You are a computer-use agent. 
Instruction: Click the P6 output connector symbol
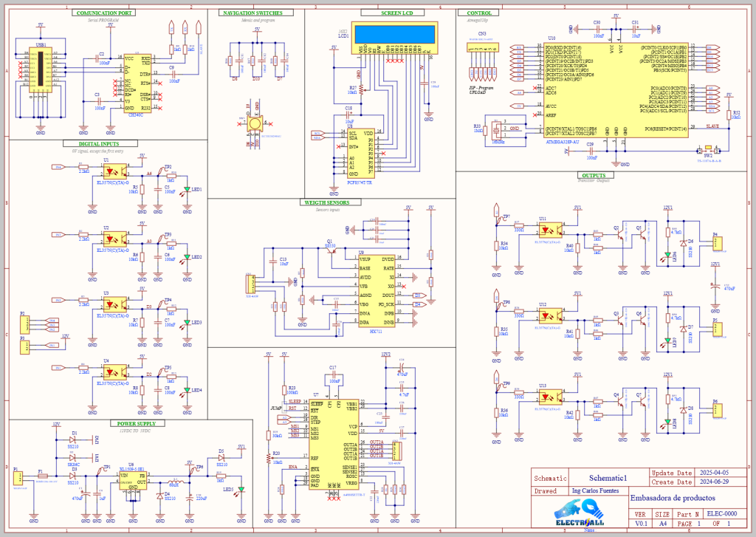pyautogui.click(x=716, y=411)
